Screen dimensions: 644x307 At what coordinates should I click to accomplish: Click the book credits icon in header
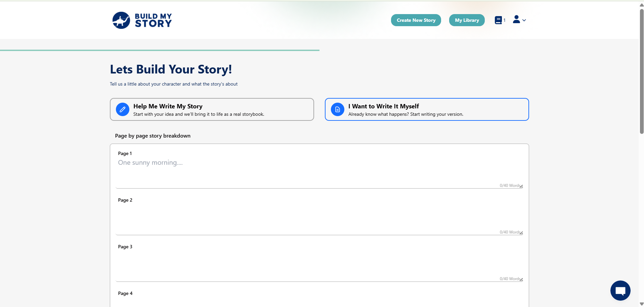click(498, 20)
